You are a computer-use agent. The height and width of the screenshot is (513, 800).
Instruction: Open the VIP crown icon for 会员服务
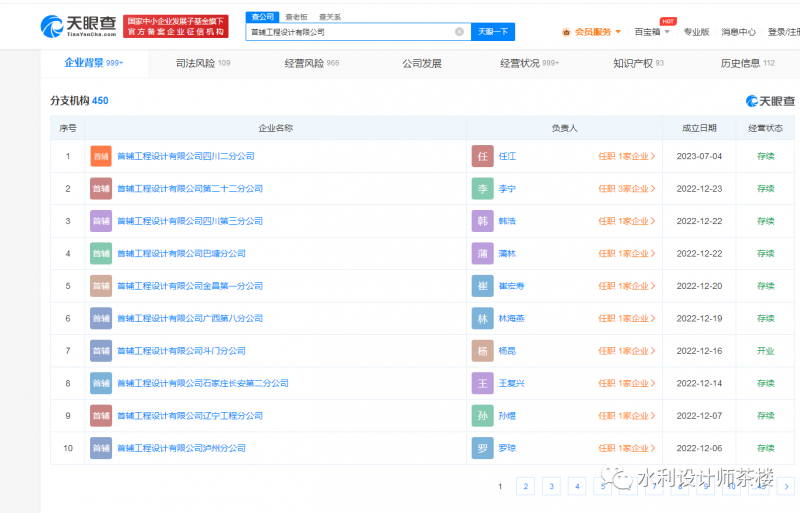click(x=566, y=32)
